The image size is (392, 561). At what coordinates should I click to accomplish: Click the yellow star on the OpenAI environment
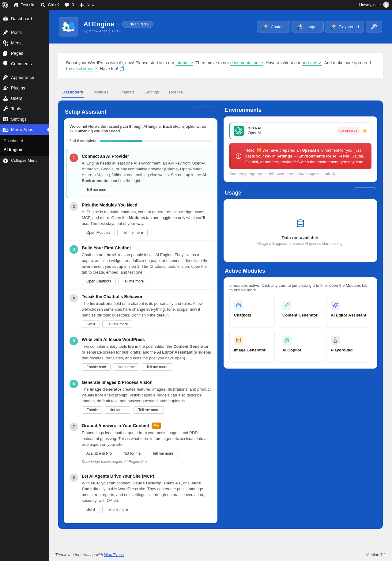[x=365, y=131]
